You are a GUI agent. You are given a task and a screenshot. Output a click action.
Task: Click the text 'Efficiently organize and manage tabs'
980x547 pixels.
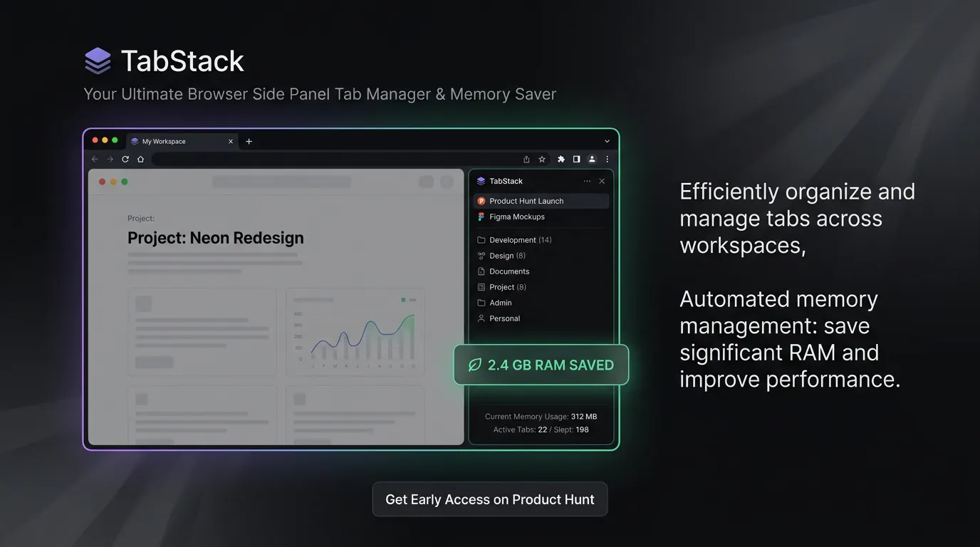(x=798, y=218)
